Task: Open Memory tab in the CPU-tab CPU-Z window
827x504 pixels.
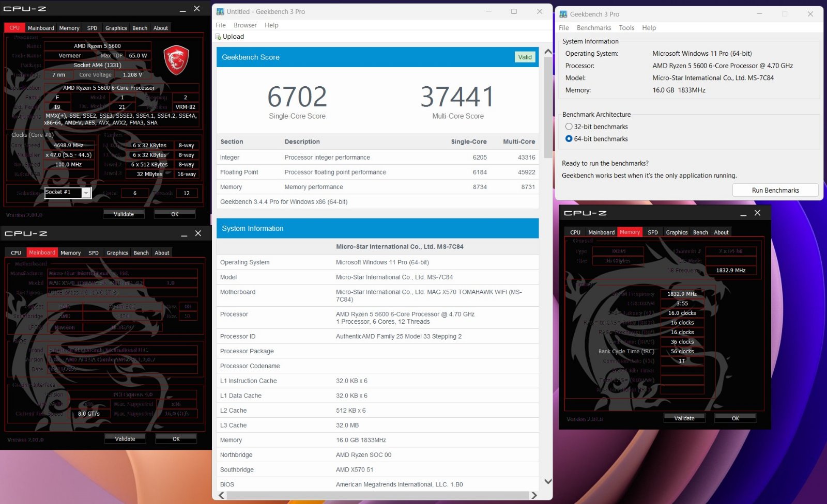Action: coord(69,28)
